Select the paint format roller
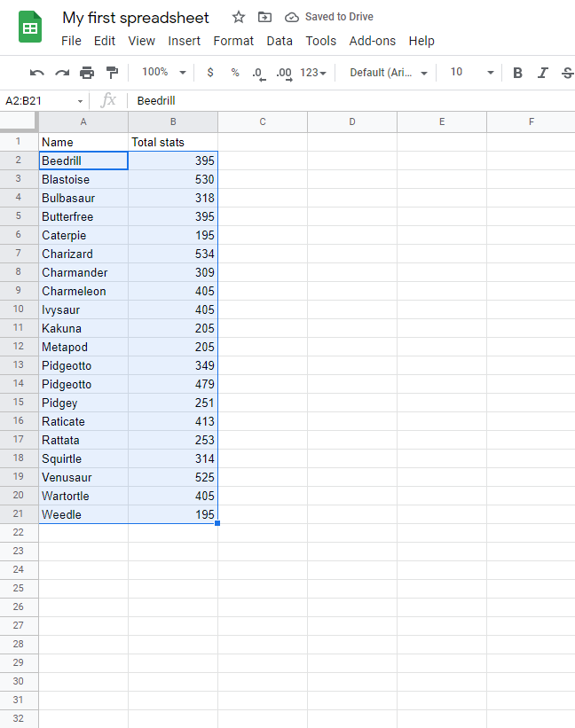 point(112,73)
